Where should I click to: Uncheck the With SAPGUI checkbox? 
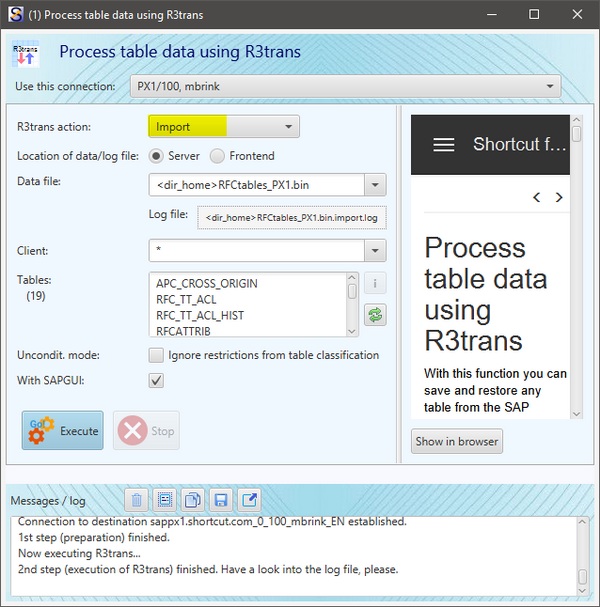156,380
